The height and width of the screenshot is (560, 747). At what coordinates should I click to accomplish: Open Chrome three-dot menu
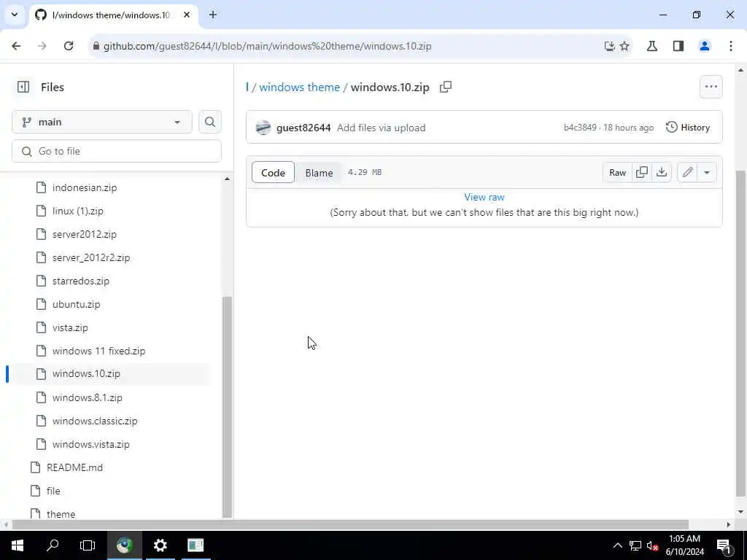[x=730, y=46]
